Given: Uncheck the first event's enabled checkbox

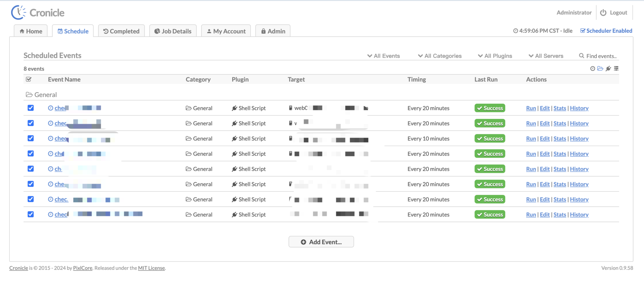Looking at the screenshot, I should (31, 108).
